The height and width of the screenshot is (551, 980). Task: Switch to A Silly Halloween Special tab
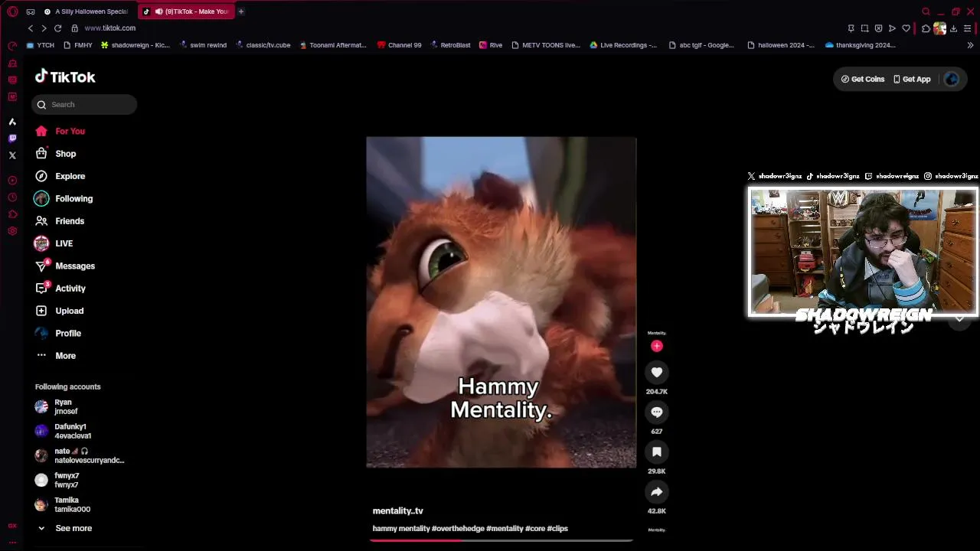pos(86,11)
